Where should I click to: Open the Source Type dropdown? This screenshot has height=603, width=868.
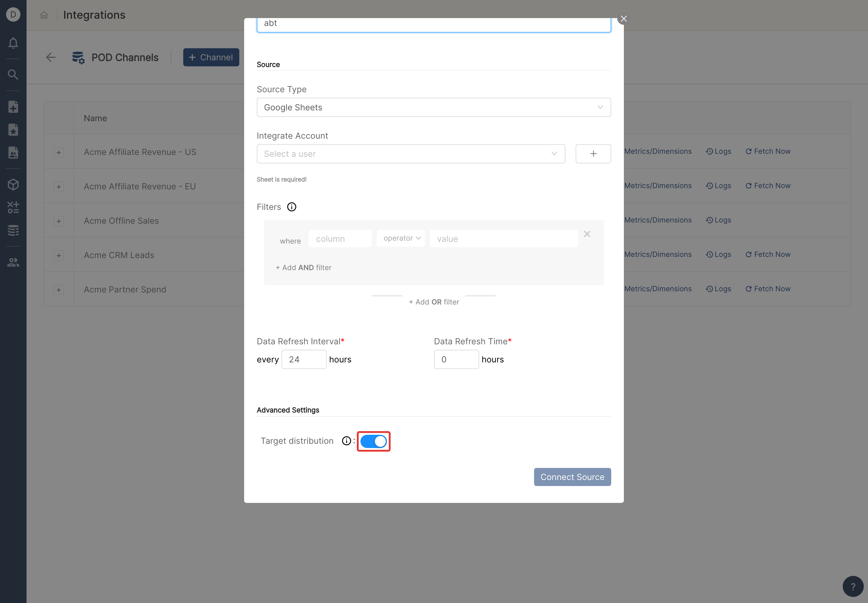pyautogui.click(x=434, y=107)
